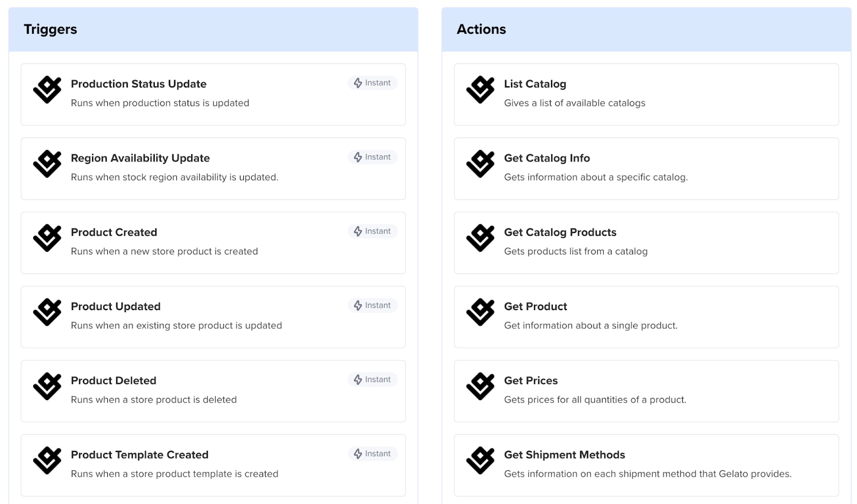Click the Gelato icon next to Region Availability Update
The height and width of the screenshot is (504, 857).
[47, 164]
